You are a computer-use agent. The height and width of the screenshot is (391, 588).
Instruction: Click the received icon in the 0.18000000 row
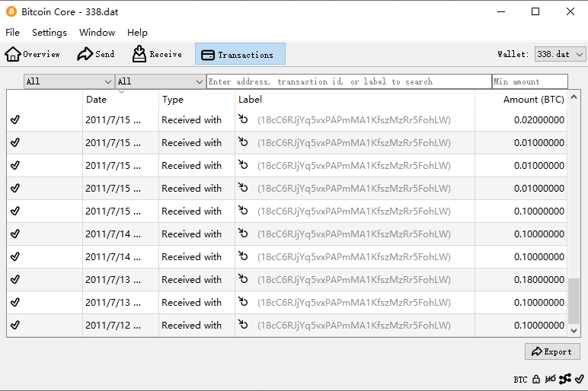[243, 279]
